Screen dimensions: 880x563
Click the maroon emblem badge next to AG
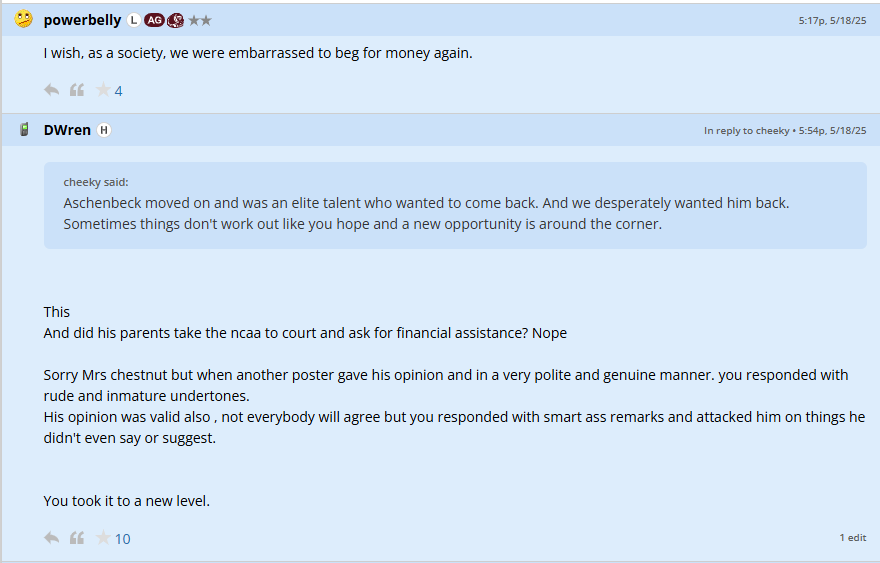(x=176, y=20)
